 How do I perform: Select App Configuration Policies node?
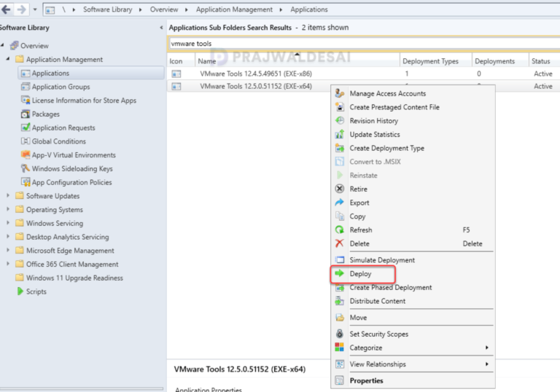[x=71, y=182]
